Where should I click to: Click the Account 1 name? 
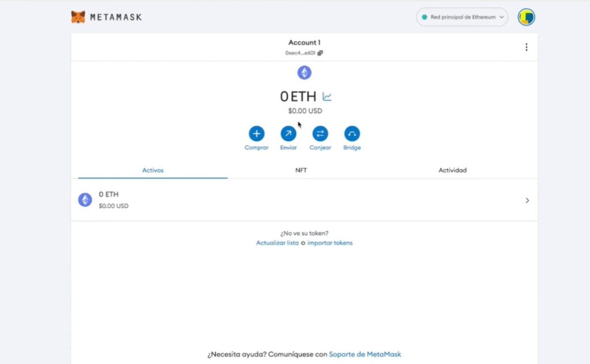(304, 43)
